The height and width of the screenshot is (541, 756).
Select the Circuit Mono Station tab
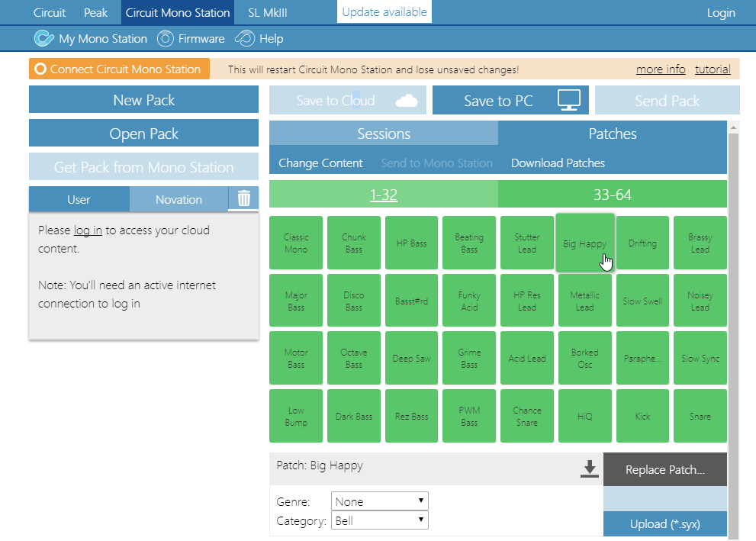click(x=178, y=12)
